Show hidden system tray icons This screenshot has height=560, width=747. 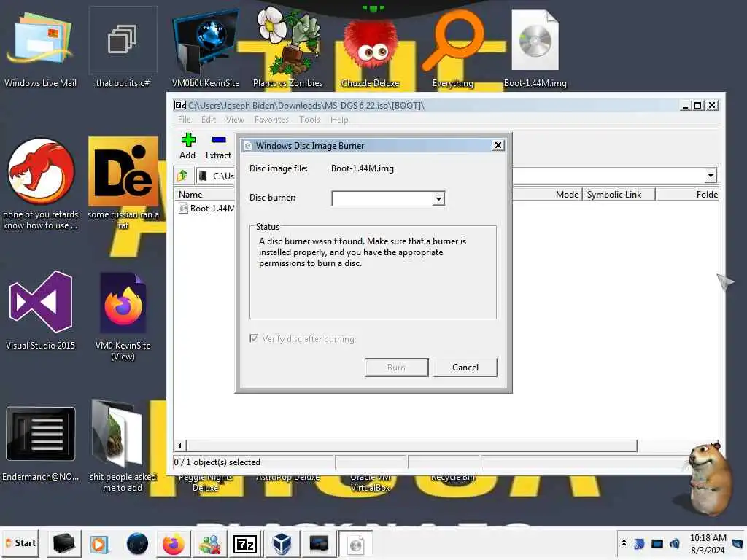[624, 543]
